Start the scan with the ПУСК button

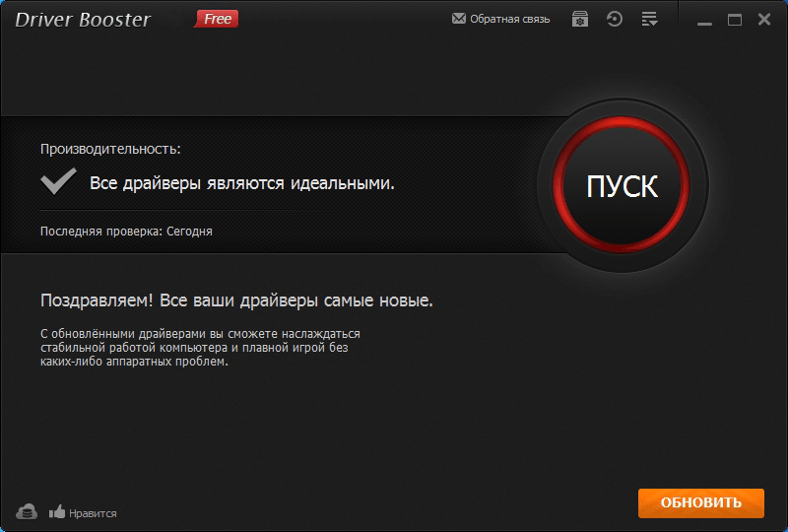coord(622,185)
